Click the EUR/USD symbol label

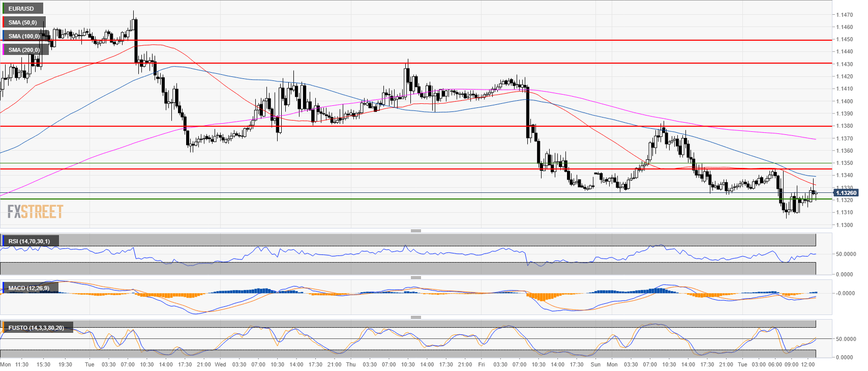point(21,9)
